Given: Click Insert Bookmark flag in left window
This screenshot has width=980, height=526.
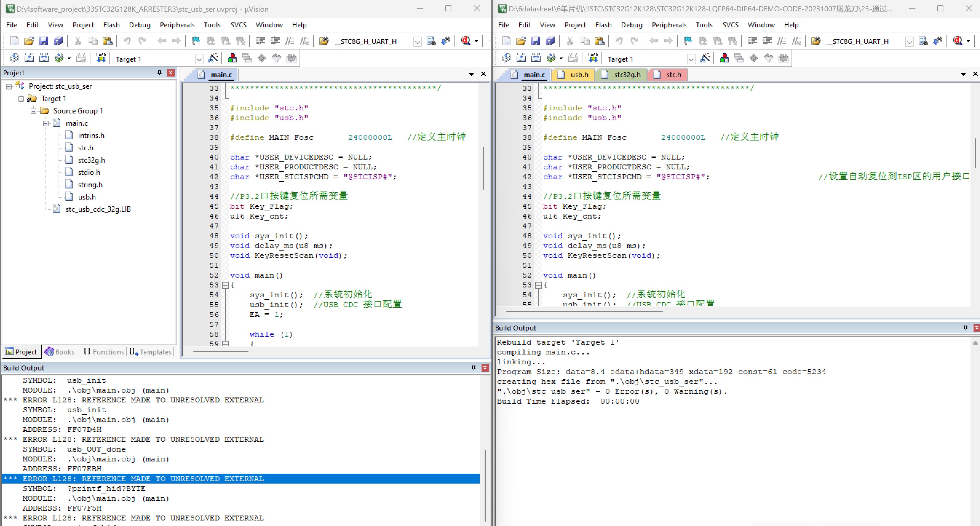Looking at the screenshot, I should click(x=196, y=41).
